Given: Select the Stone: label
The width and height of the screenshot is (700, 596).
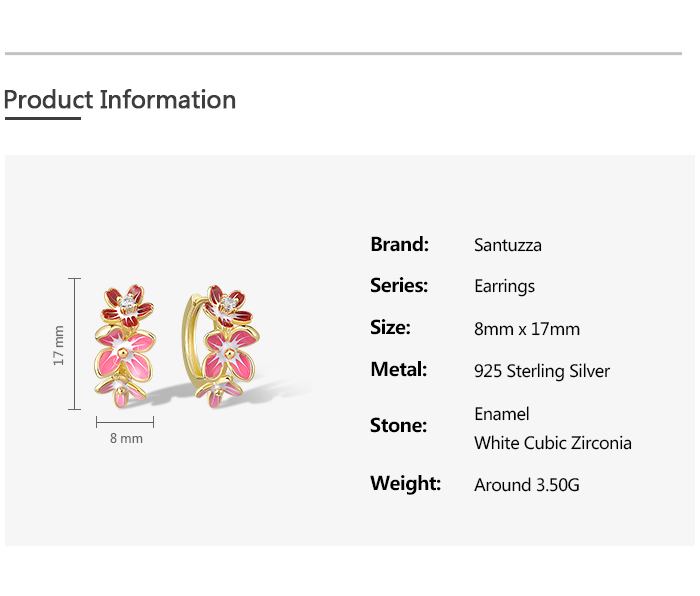Looking at the screenshot, I should (398, 425).
